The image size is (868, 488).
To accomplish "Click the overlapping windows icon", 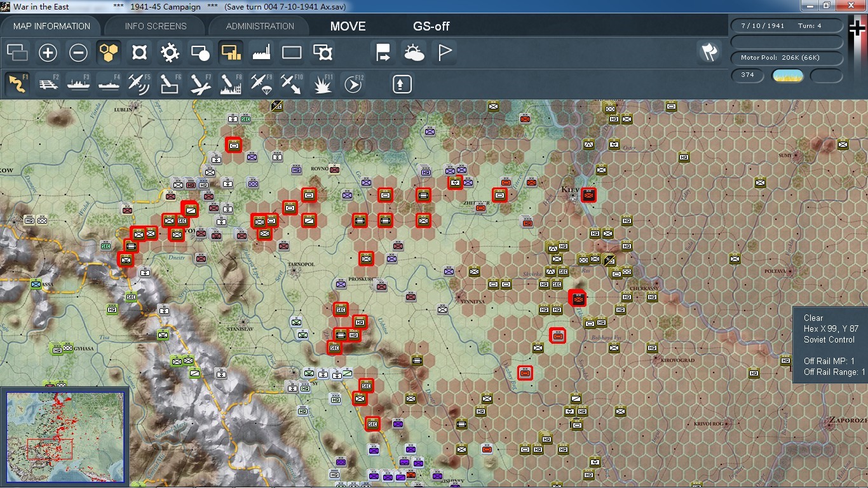I will pyautogui.click(x=18, y=53).
